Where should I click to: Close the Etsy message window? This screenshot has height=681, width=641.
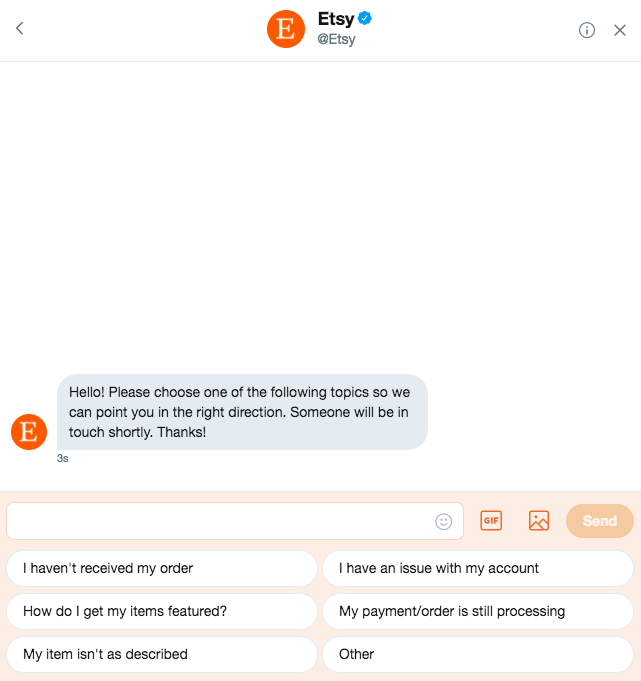[620, 30]
